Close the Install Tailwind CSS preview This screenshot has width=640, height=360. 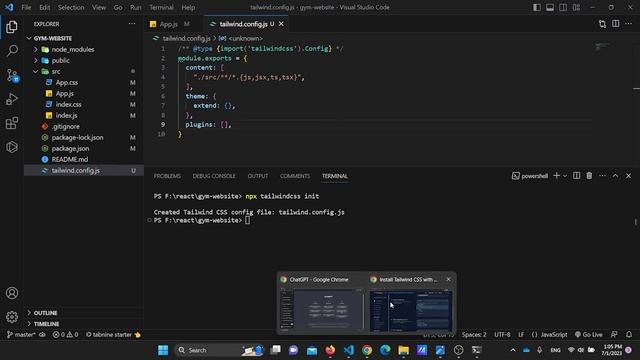pyautogui.click(x=449, y=279)
